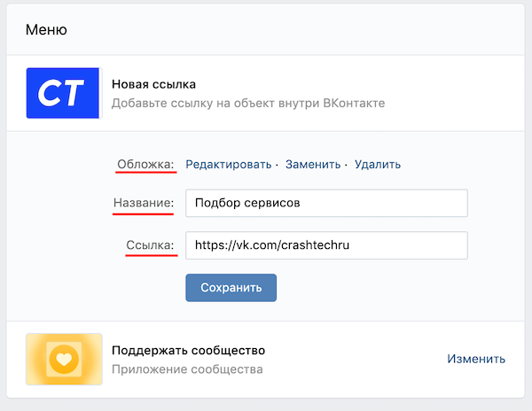
Task: Click the Приложение сообщества subtitle
Action: tap(187, 369)
